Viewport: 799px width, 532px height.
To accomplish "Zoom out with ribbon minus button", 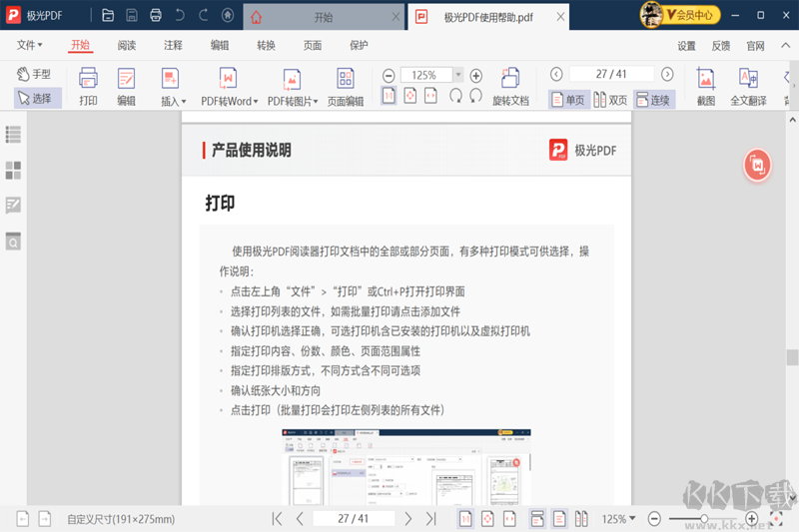I will tap(389, 76).
